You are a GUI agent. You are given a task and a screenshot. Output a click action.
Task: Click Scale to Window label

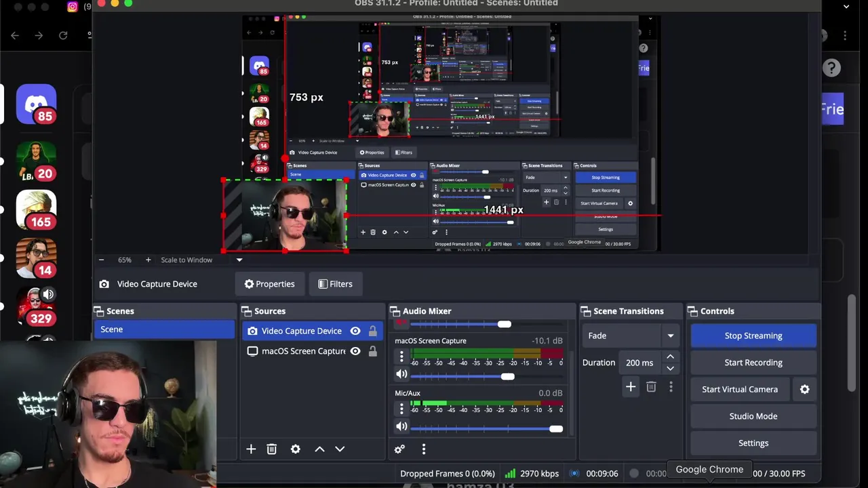tap(186, 260)
